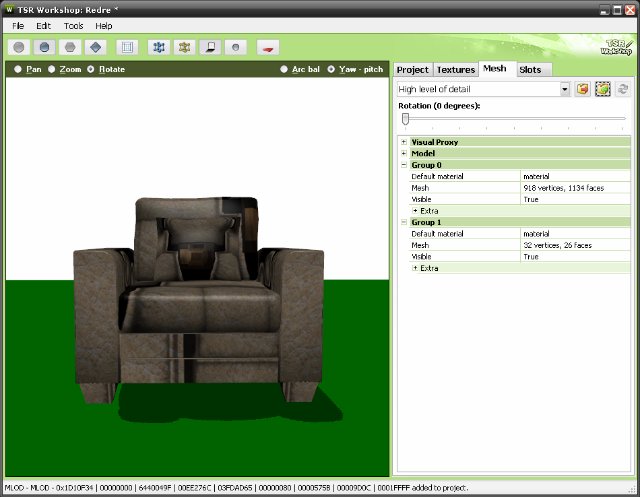This screenshot has width=640, height=497.
Task: Click Group 1 Default material value
Action: pos(576,234)
